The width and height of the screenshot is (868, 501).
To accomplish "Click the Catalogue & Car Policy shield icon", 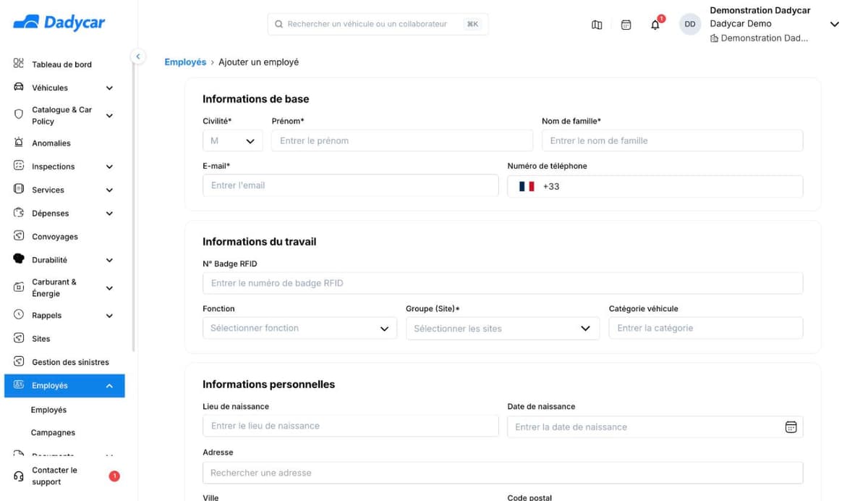I will tap(19, 114).
